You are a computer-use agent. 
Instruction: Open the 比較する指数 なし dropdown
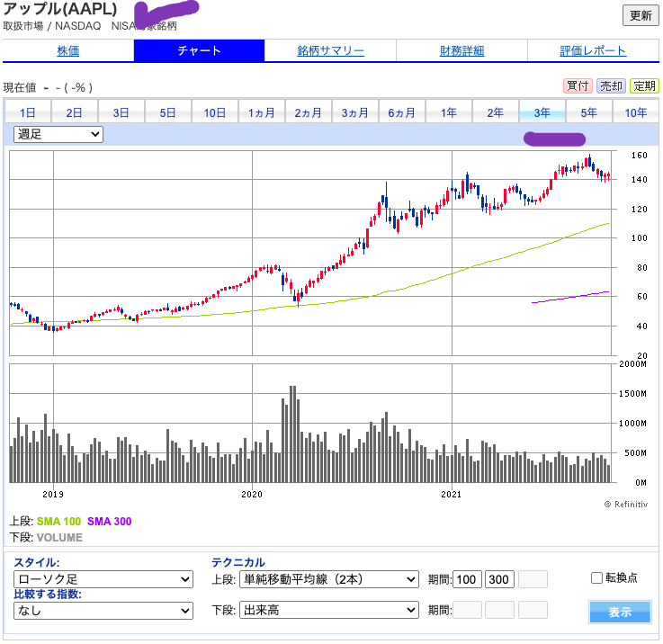(x=103, y=610)
